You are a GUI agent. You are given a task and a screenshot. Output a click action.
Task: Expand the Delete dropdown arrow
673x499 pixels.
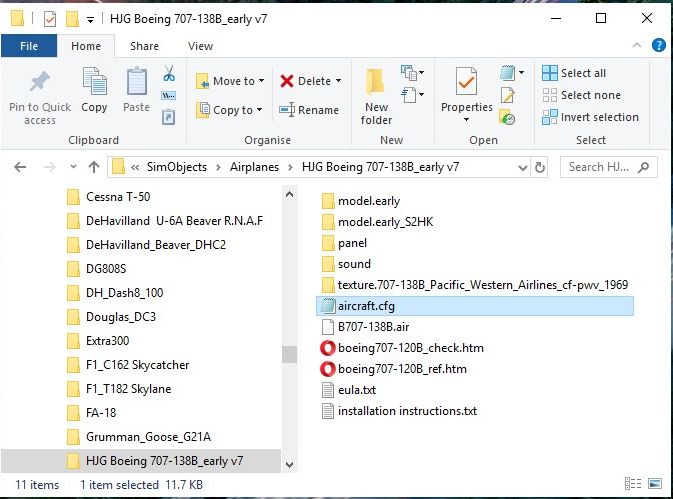[339, 81]
